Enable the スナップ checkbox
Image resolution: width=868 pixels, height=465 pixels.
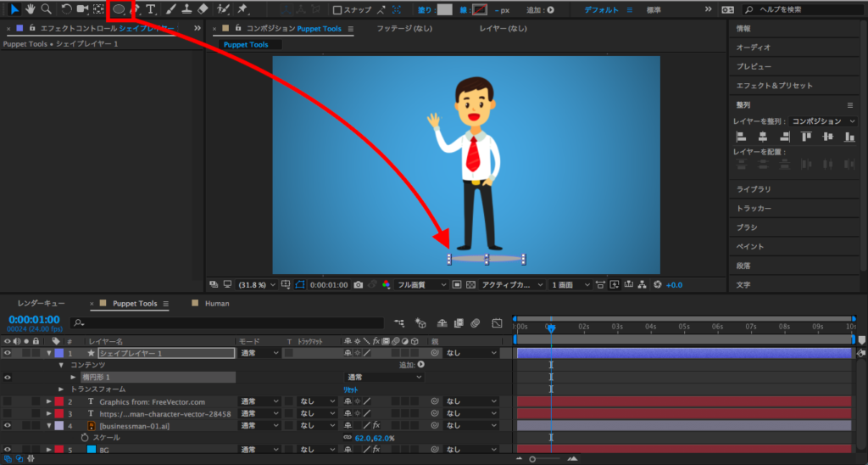tap(337, 10)
